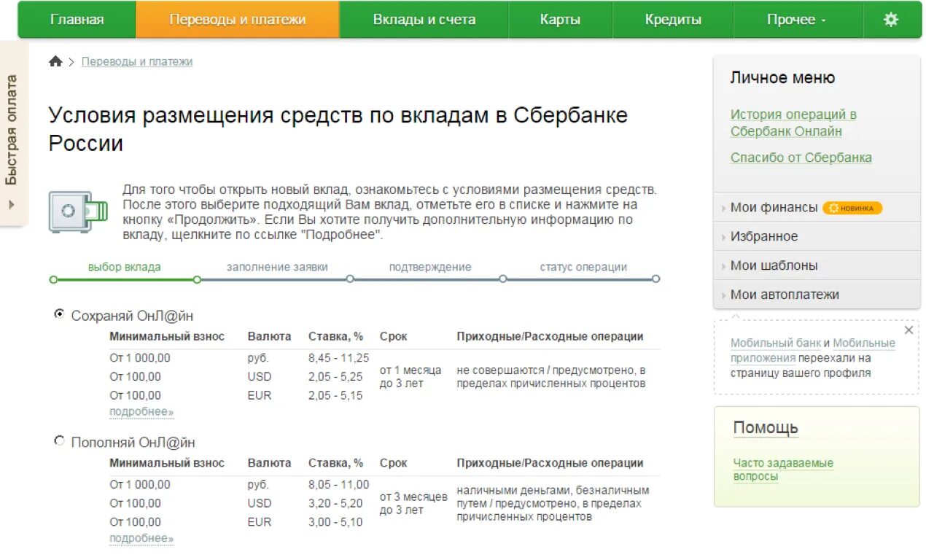Image resolution: width=926 pixels, height=560 pixels.
Task: Click rate 2,05 - 5,15 for EUR
Action: pyautogui.click(x=335, y=396)
